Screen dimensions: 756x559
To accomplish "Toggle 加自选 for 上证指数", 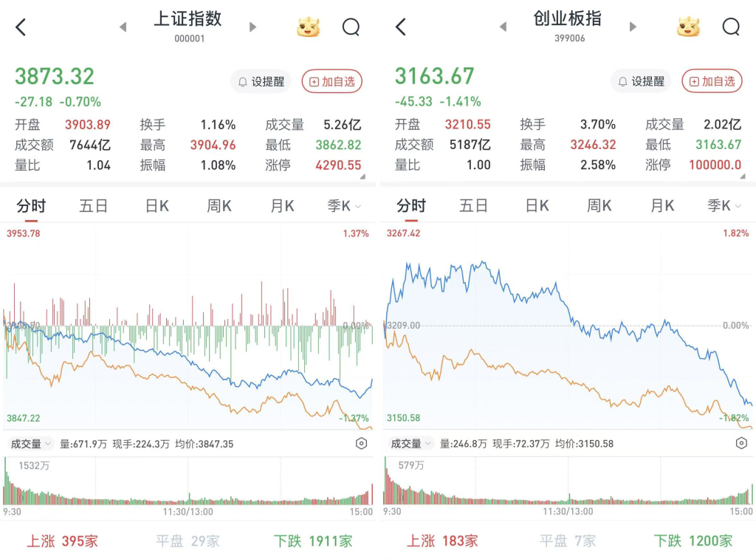I will click(332, 81).
